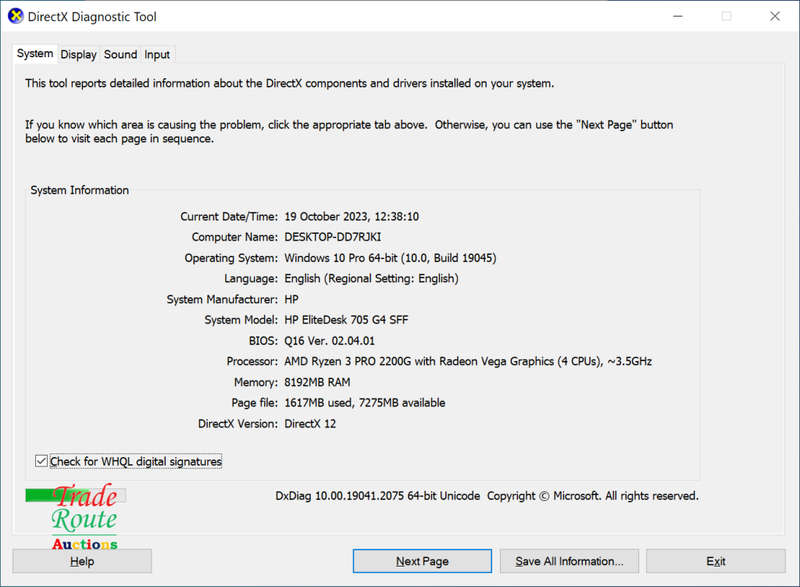Click the System Manufacturer value HP
This screenshot has height=587, width=800.
[x=291, y=299]
